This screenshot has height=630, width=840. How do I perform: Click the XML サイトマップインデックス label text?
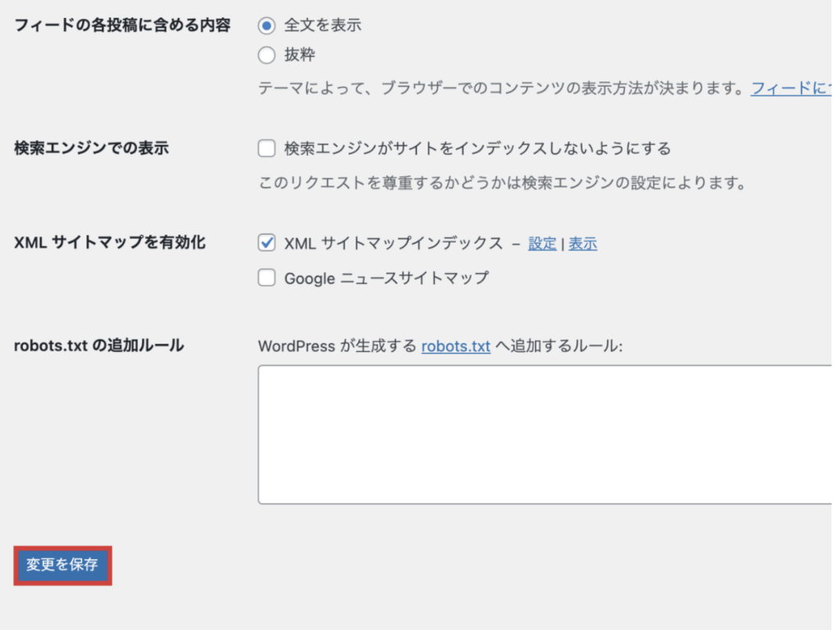[393, 244]
